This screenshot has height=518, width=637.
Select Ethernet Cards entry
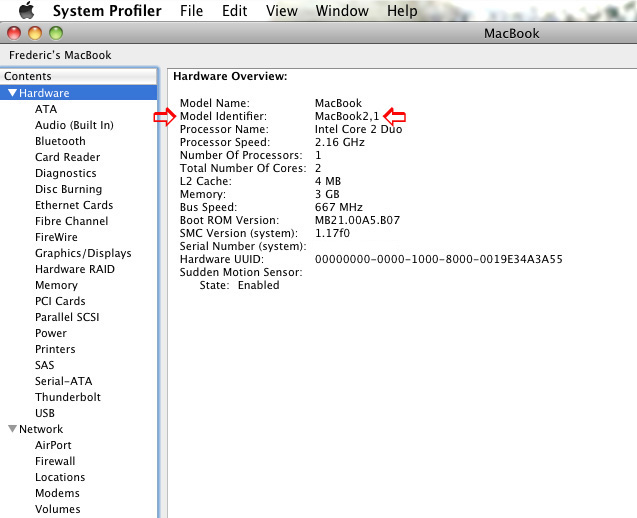click(x=74, y=205)
